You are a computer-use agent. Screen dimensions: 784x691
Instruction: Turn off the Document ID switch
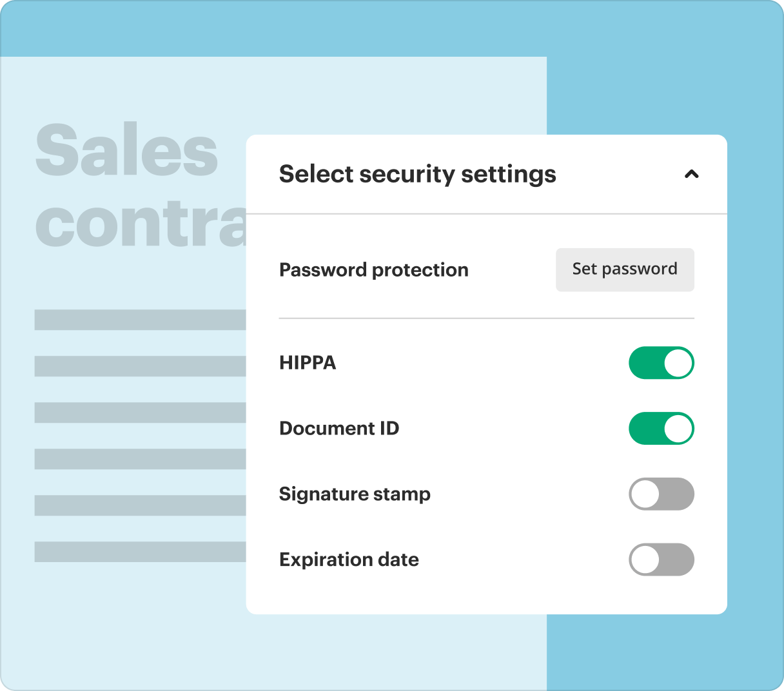tap(661, 428)
